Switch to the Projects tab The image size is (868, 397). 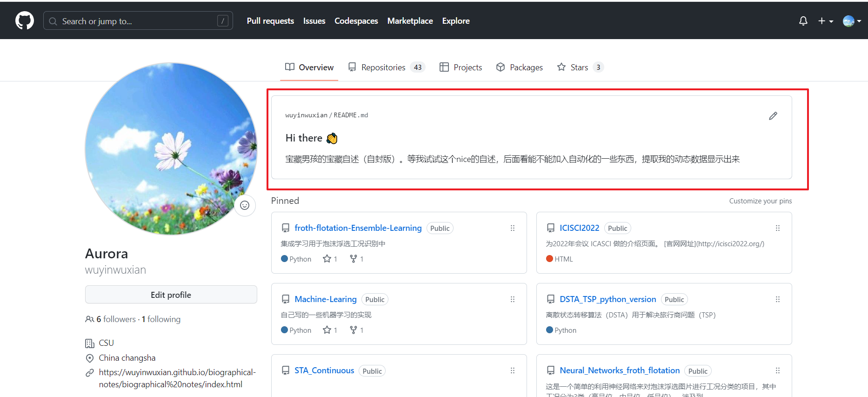461,67
